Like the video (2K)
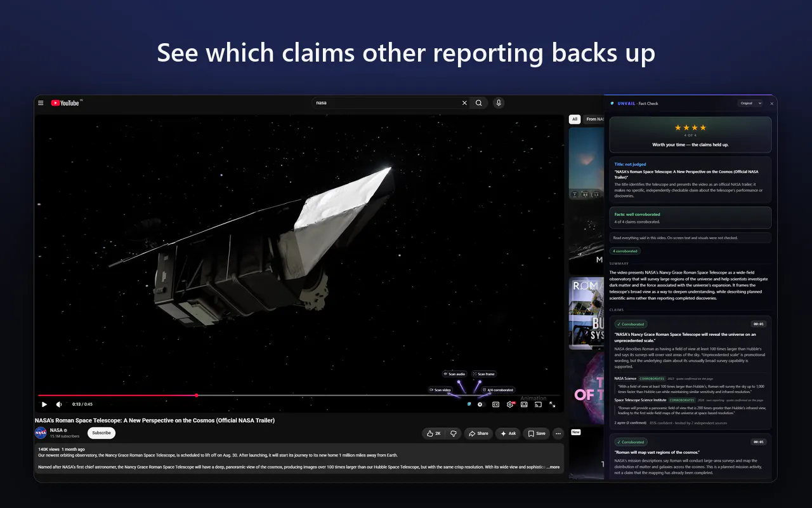This screenshot has width=812, height=508. click(434, 434)
